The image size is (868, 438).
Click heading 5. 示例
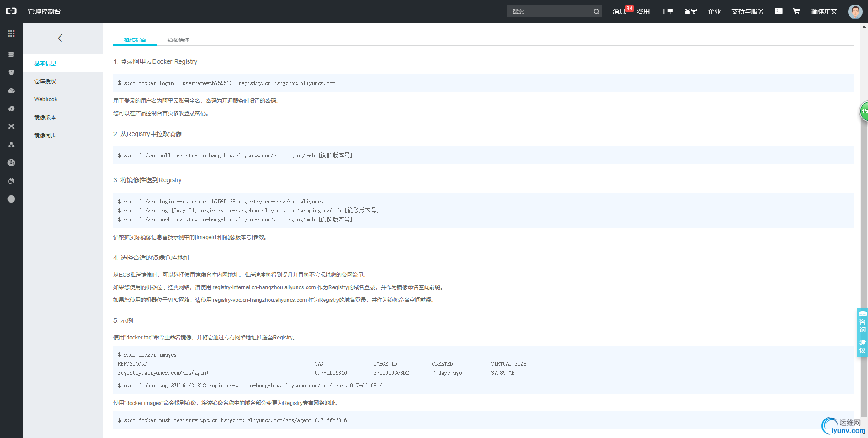pos(123,320)
